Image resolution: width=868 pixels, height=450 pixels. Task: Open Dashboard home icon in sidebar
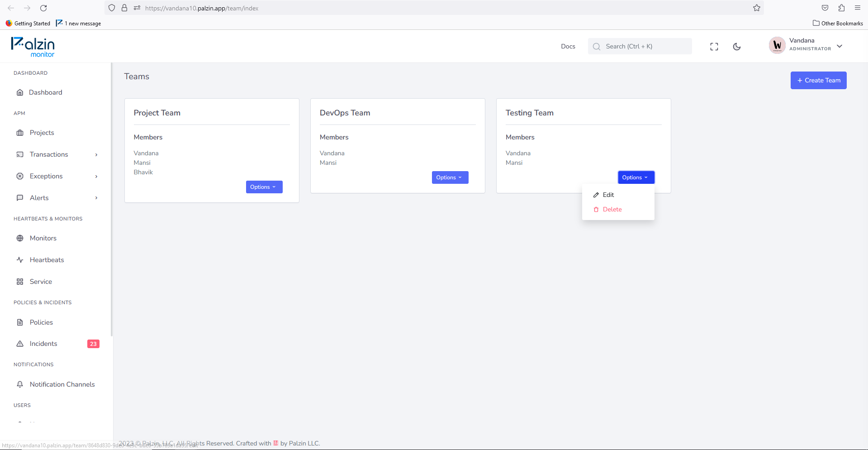tap(20, 92)
